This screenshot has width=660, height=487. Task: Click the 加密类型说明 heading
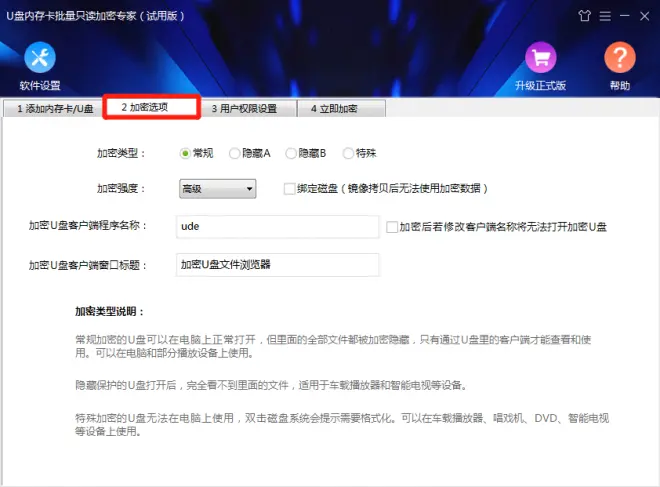coord(109,311)
